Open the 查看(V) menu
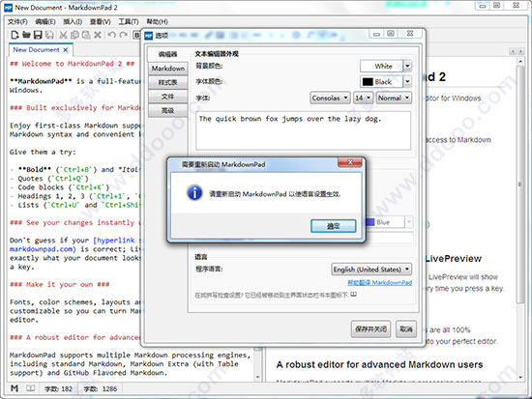Image resolution: width=532 pixels, height=399 pixels. [x=100, y=21]
